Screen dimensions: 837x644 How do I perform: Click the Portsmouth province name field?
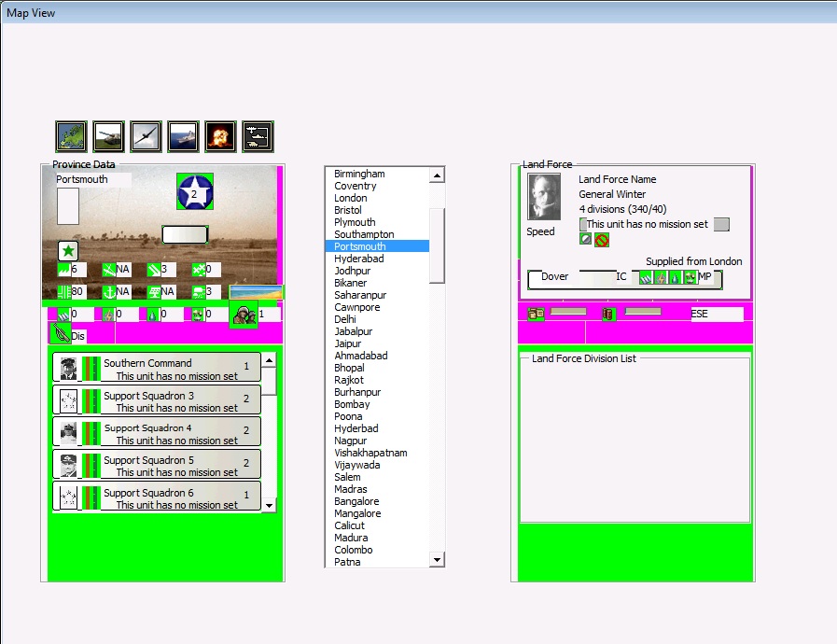(92, 179)
